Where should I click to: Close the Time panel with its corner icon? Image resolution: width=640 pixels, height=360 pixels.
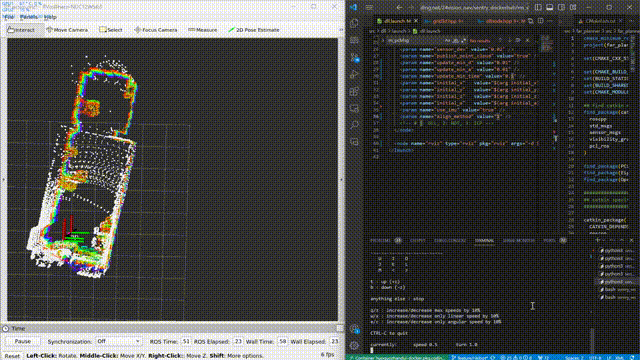340,328
